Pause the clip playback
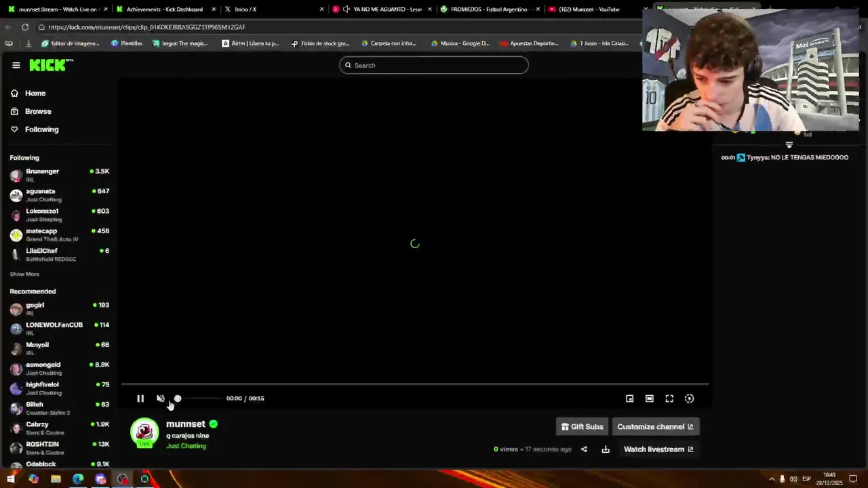 (x=140, y=399)
